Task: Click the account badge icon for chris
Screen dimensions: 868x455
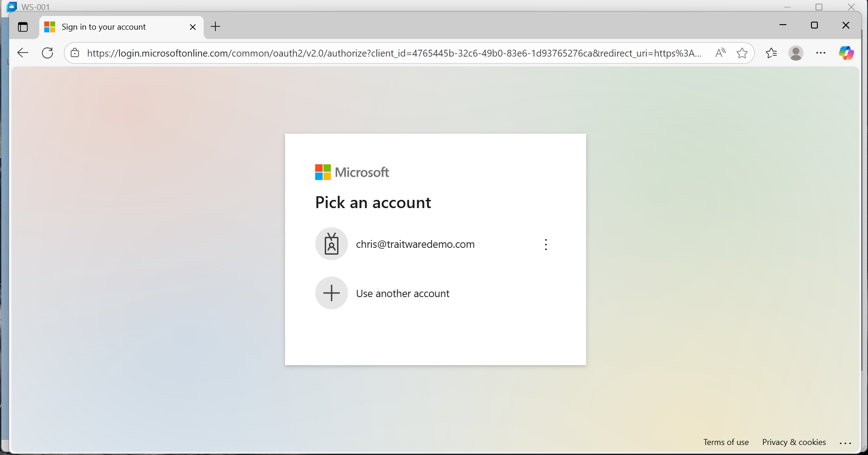Action: tap(332, 244)
